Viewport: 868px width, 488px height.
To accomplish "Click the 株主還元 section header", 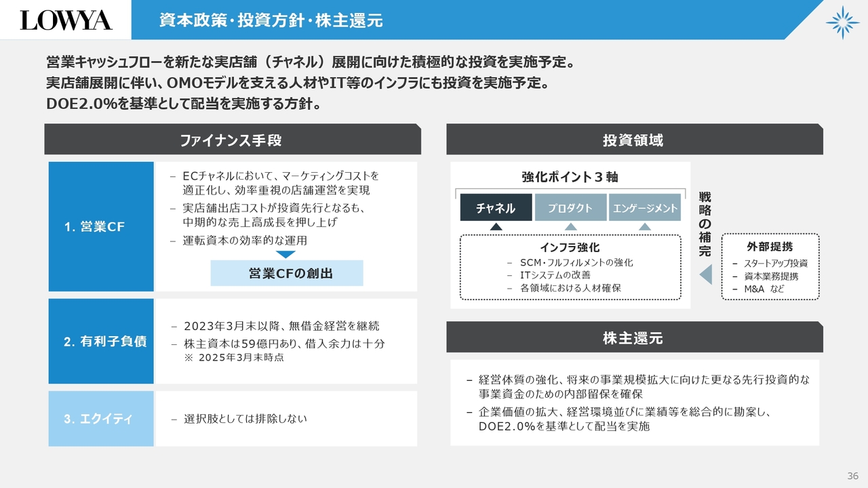I will [x=635, y=338].
